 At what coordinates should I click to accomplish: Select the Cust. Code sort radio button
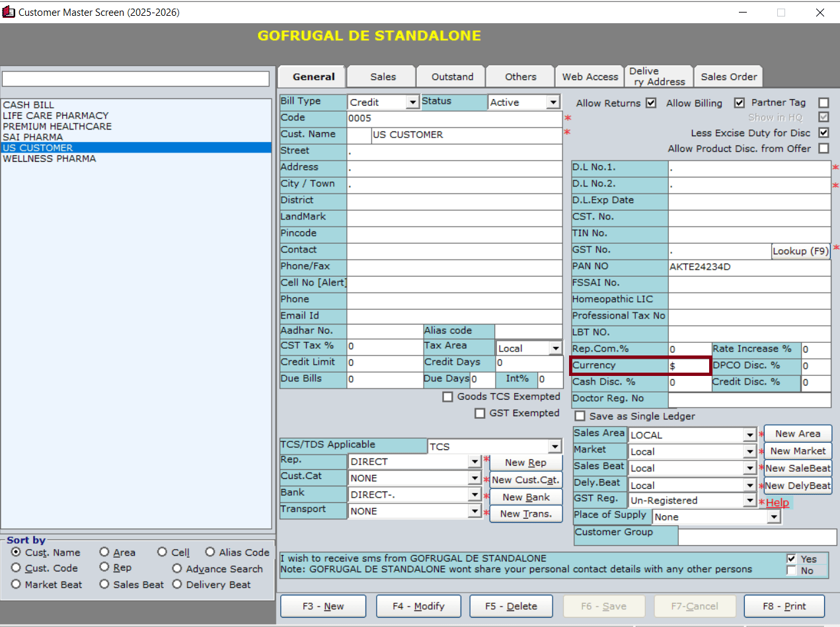tap(17, 568)
